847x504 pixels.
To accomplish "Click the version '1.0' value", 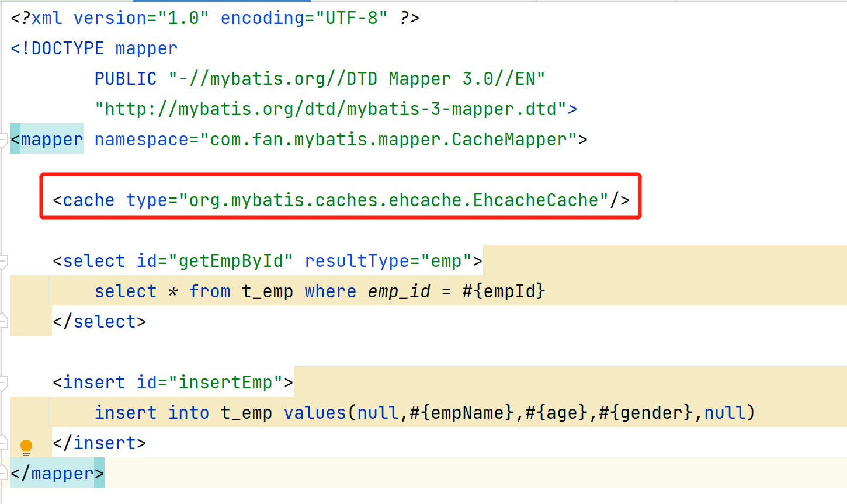I will coord(183,18).
